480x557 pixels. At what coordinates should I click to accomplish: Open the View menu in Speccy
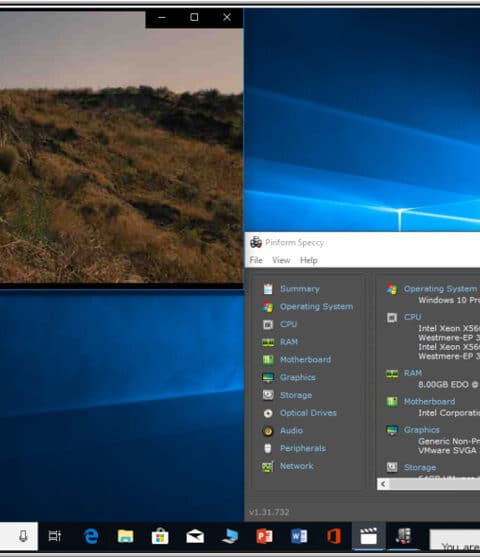(x=281, y=260)
